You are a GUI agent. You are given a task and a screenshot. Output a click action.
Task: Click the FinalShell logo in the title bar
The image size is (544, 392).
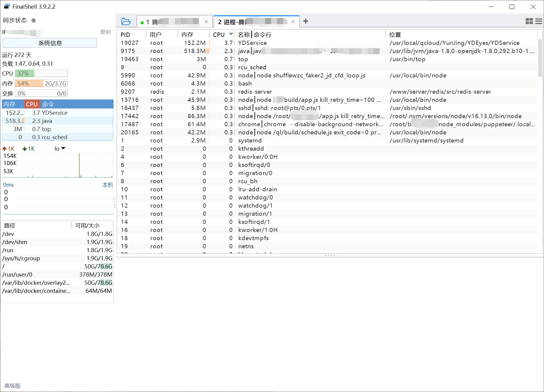click(7, 6)
